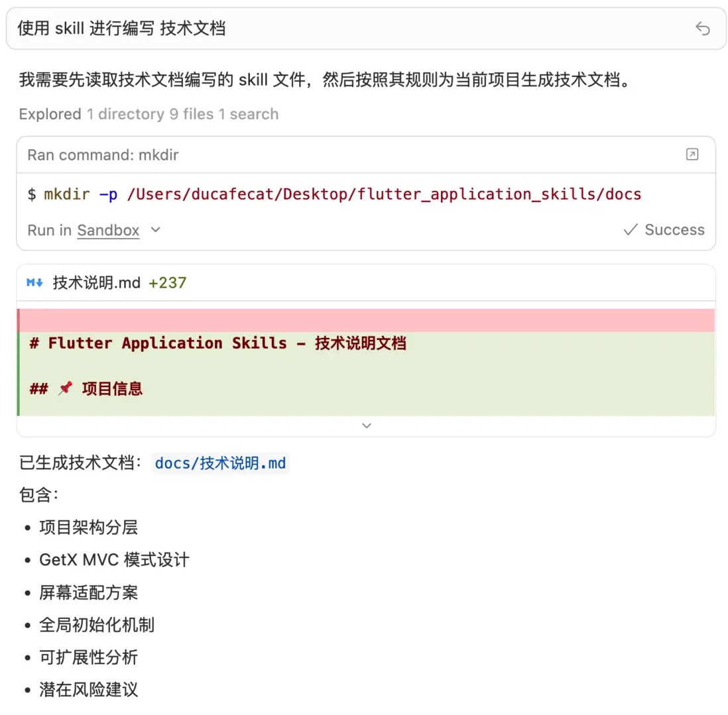Click the undo arrow in the prompt bar

click(702, 28)
